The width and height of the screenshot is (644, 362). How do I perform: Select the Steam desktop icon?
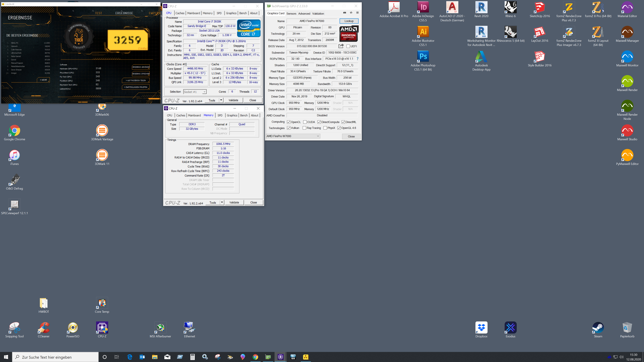598,330
